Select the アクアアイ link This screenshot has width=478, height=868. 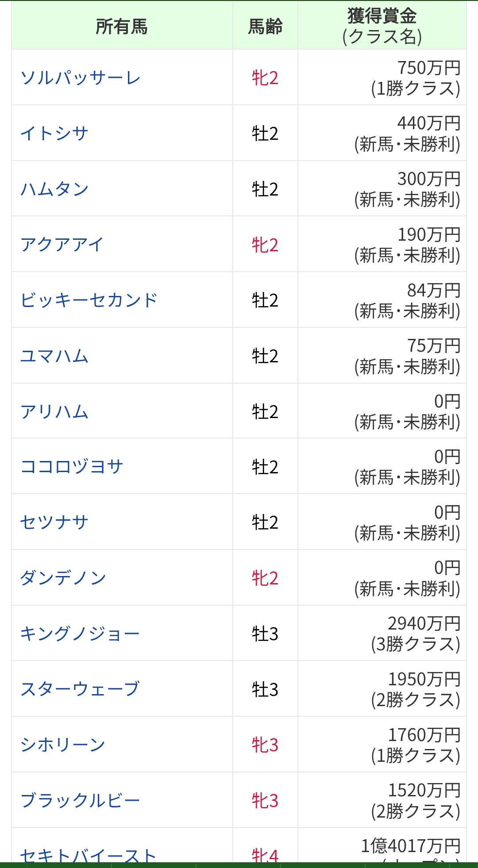coord(62,245)
